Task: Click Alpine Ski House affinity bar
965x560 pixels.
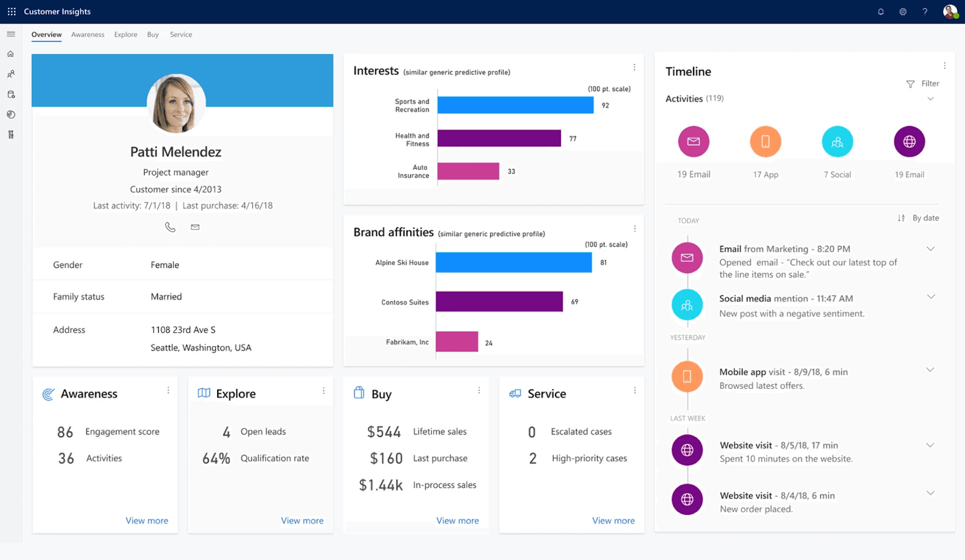Action: tap(514, 262)
